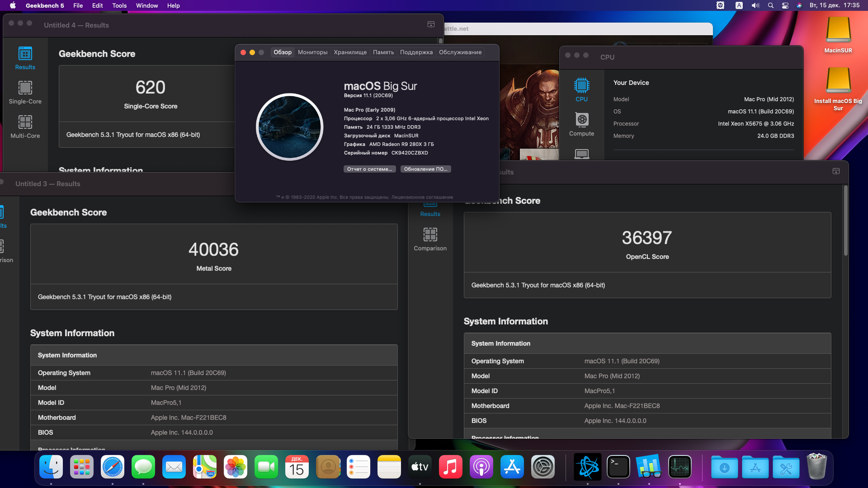The height and width of the screenshot is (488, 868).
Task: Select the Compute icon in the CPU window
Action: (x=581, y=120)
